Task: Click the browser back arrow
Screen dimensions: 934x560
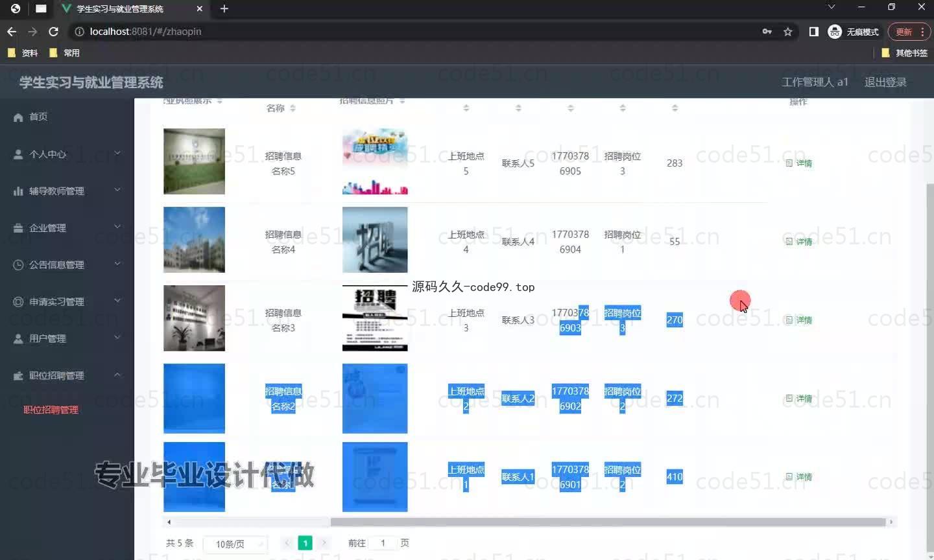Action: 12,31
